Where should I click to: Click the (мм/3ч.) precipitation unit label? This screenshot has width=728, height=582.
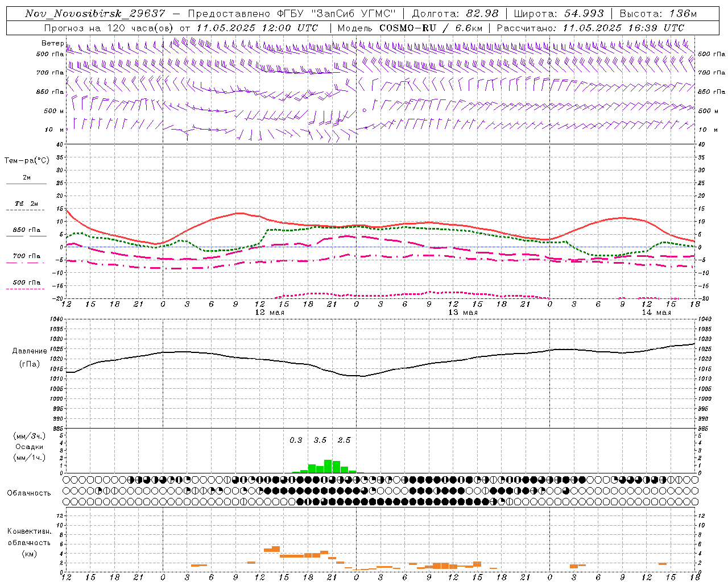click(30, 436)
